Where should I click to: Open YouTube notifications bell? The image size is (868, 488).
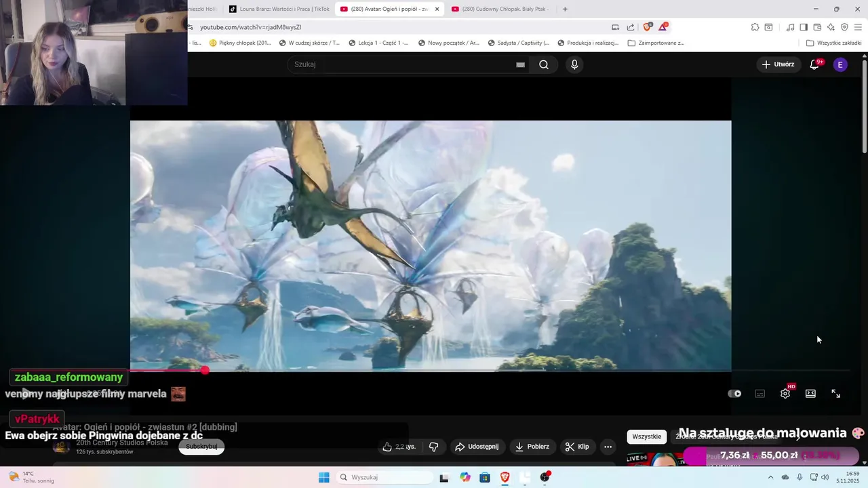[815, 64]
